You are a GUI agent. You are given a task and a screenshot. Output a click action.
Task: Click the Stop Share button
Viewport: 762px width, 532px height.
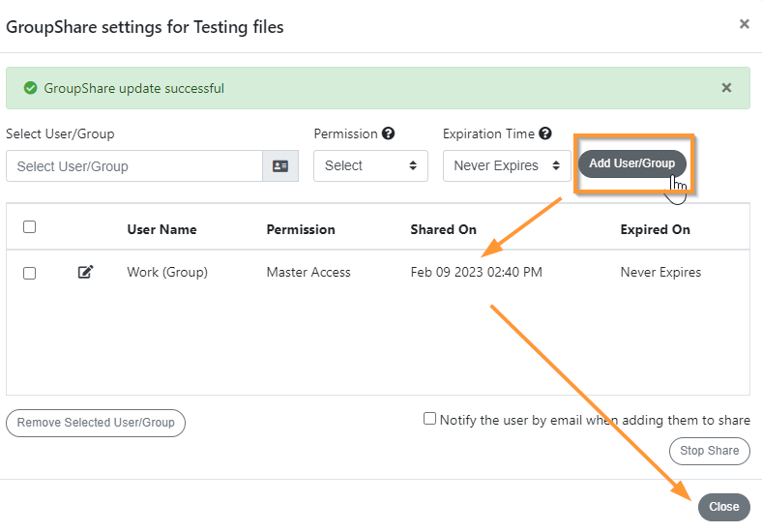click(x=710, y=452)
